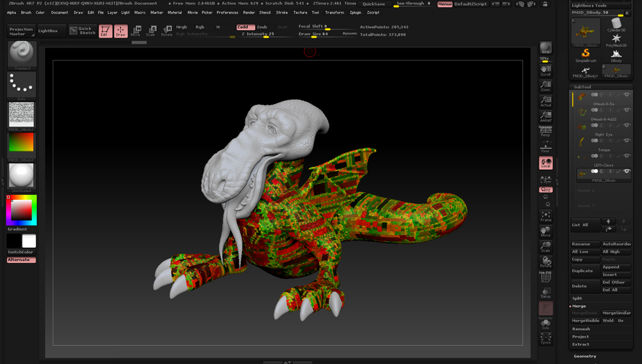Adjust the Z Intensity slider
Image resolution: width=642 pixels, height=364 pixels.
click(266, 34)
